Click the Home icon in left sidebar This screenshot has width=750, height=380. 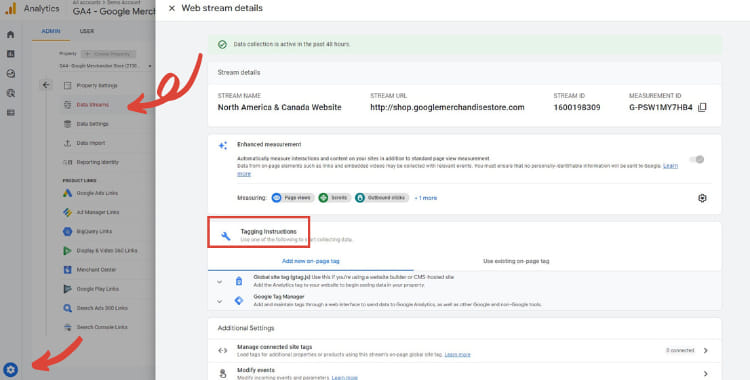coord(11,34)
